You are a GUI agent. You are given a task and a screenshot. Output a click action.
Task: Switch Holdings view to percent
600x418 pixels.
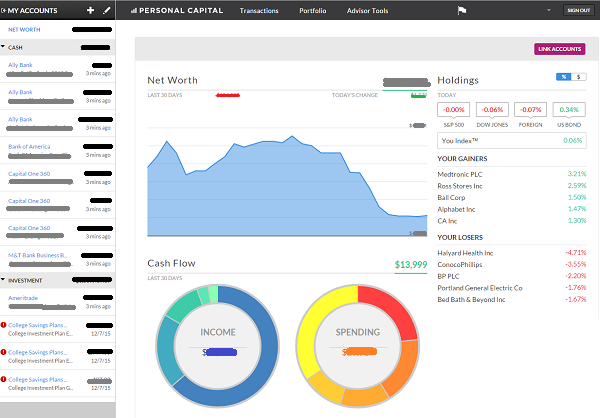(564, 77)
